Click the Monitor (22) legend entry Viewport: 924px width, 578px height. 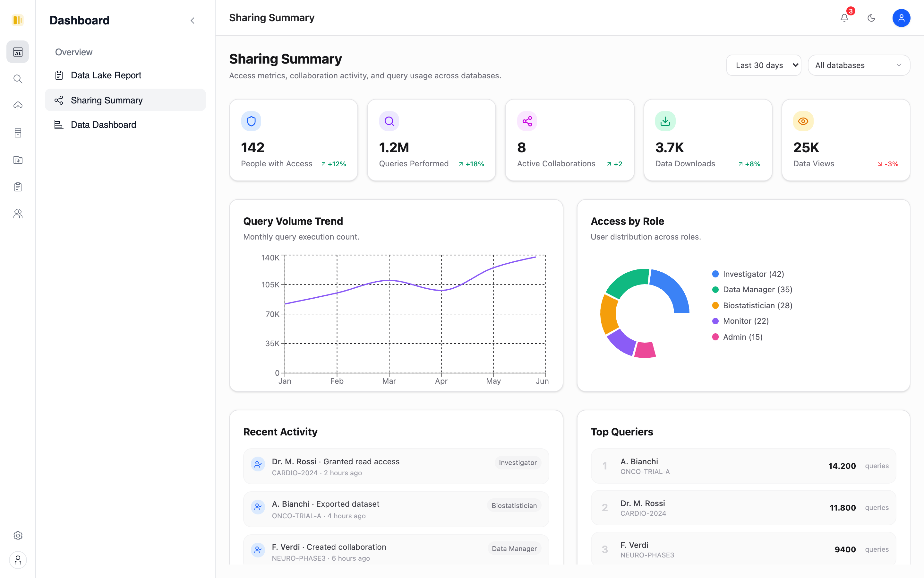[x=740, y=321]
